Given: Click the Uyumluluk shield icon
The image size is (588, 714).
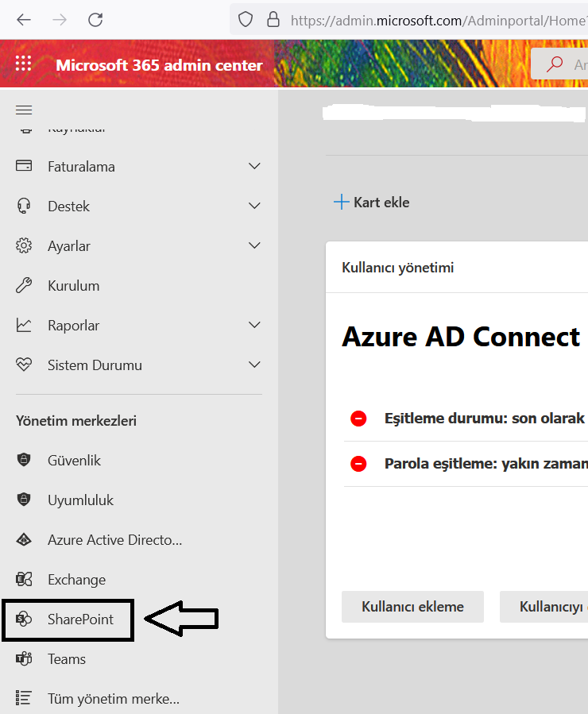Looking at the screenshot, I should tap(24, 500).
